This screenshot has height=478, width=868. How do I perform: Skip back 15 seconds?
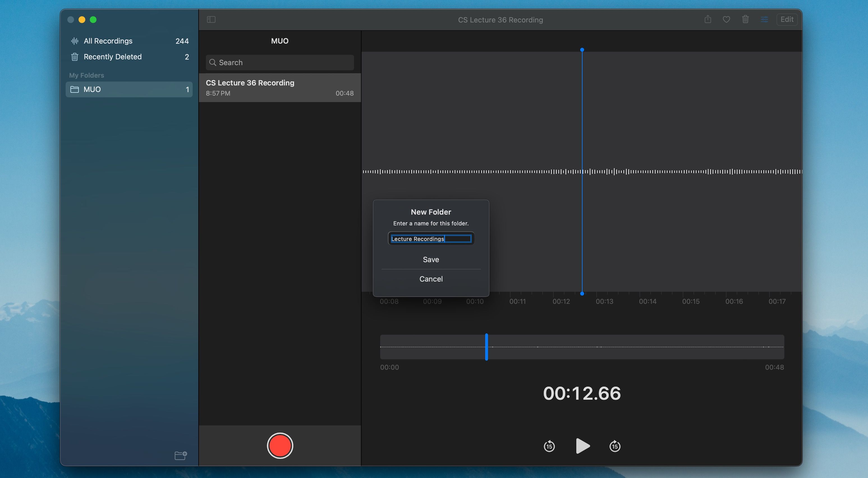tap(548, 446)
